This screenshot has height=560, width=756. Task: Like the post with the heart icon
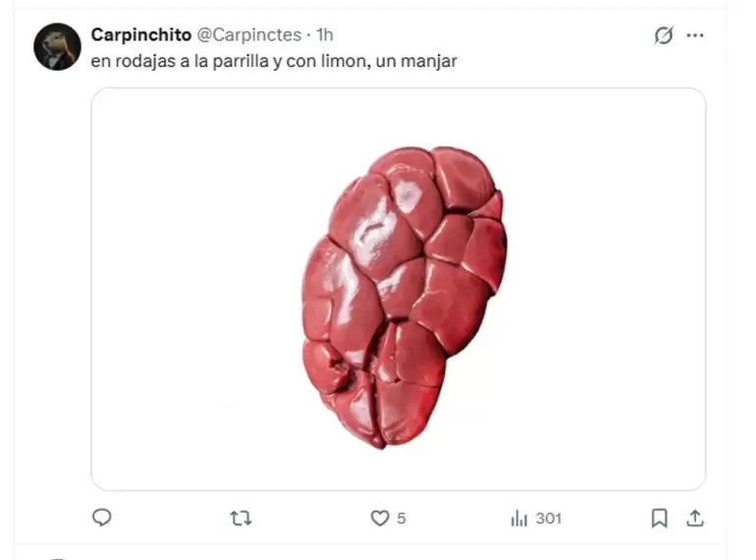click(379, 518)
